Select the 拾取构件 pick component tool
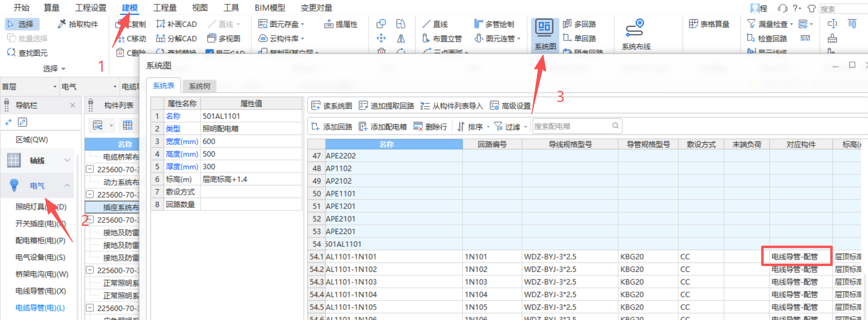 [78, 24]
